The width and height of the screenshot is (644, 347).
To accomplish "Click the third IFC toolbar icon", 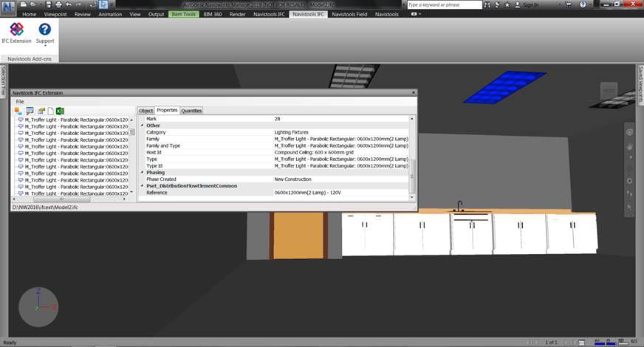I will 41,111.
